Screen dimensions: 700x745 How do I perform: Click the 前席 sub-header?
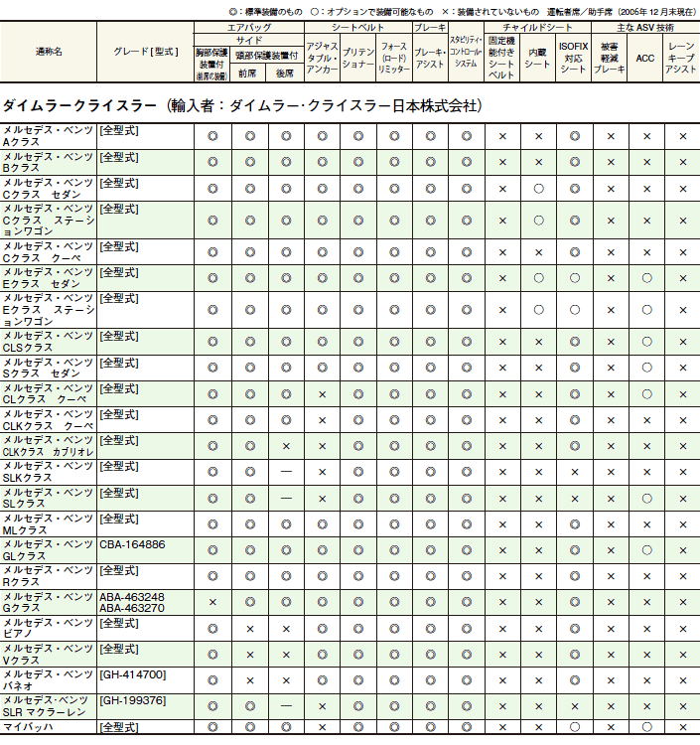click(x=247, y=74)
